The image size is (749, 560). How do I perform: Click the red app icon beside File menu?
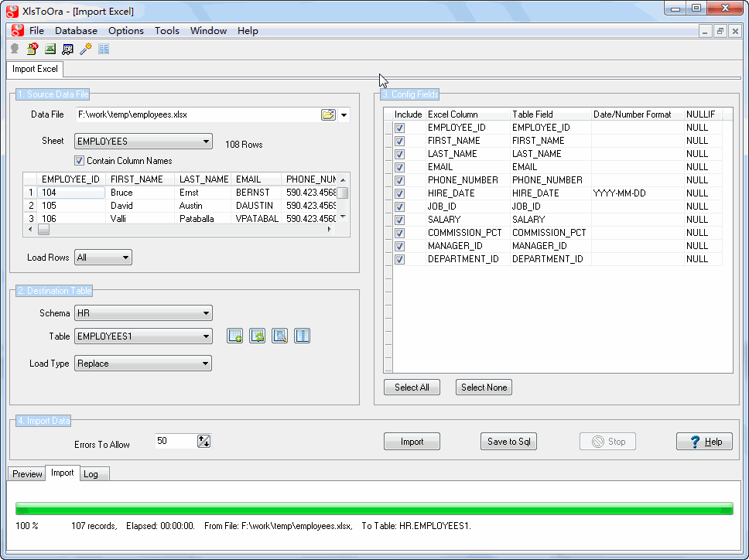18,31
